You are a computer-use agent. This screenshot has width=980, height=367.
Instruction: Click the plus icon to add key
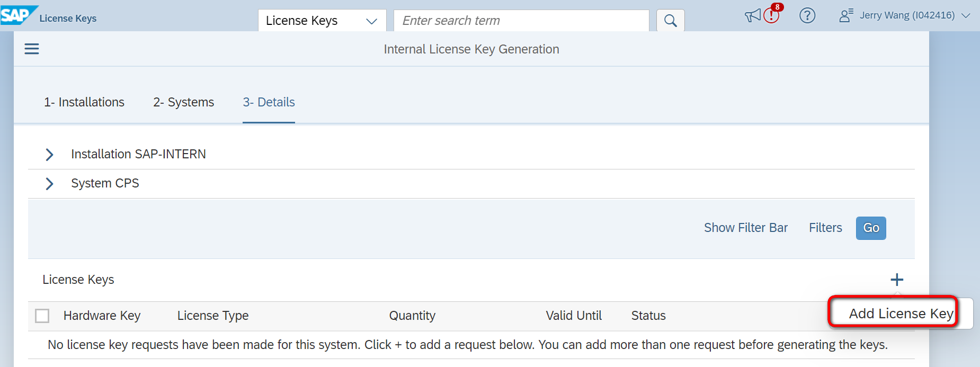coord(897,280)
